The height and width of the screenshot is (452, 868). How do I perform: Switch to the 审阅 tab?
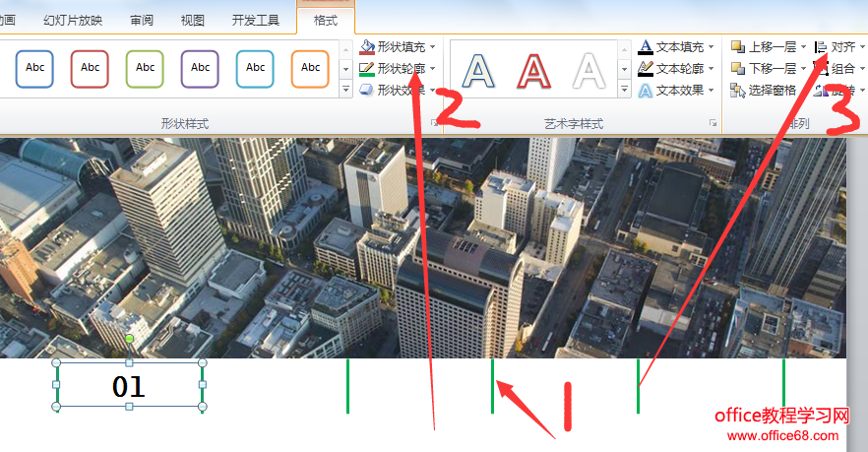pyautogui.click(x=142, y=21)
